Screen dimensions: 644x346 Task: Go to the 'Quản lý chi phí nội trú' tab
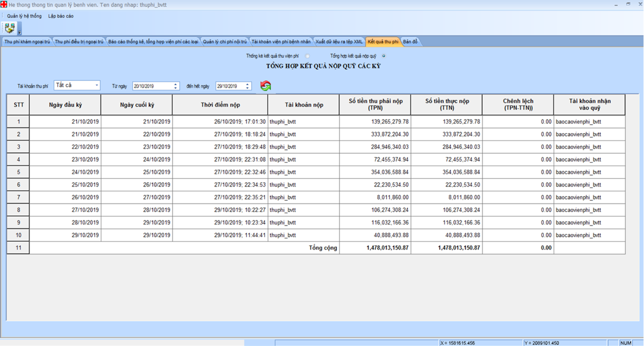pos(225,41)
